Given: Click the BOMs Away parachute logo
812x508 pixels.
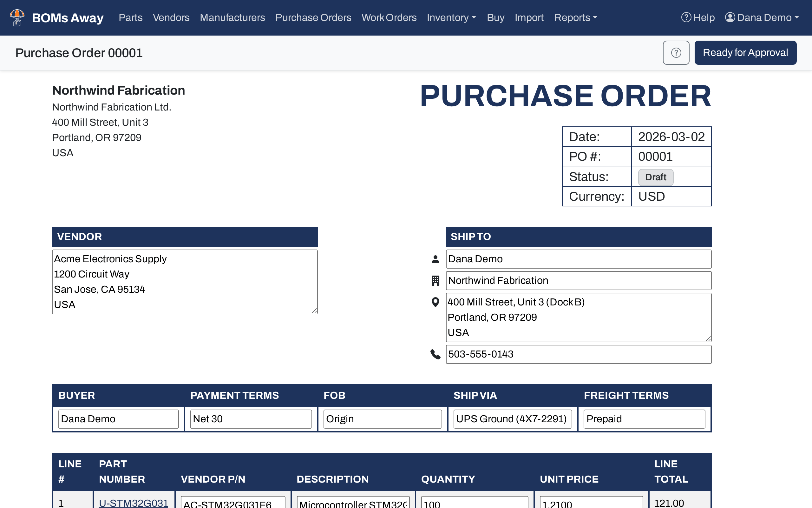Looking at the screenshot, I should [x=17, y=17].
